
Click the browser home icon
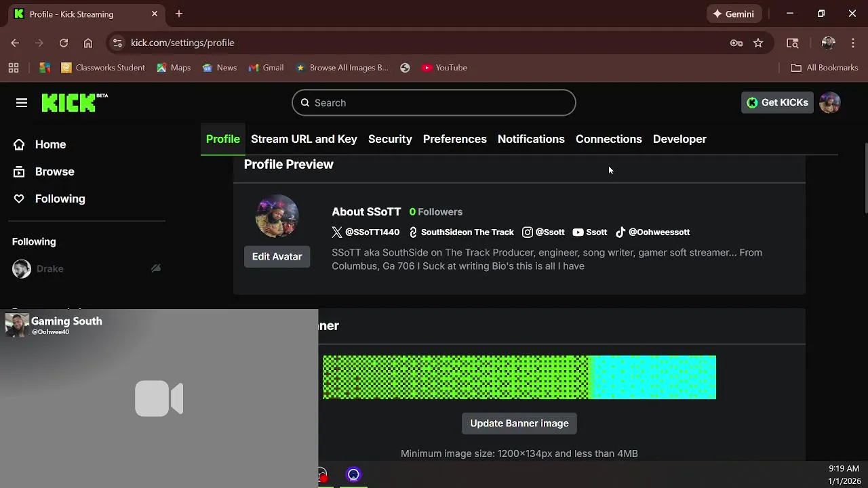point(88,43)
